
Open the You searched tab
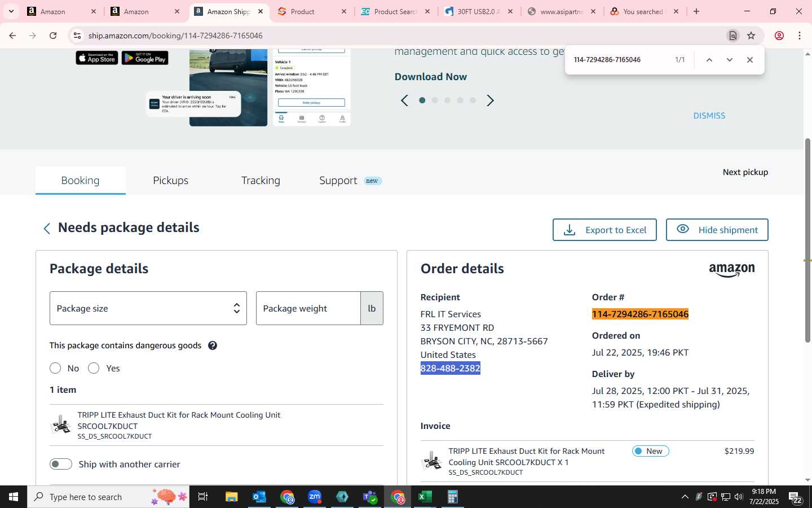click(643, 11)
